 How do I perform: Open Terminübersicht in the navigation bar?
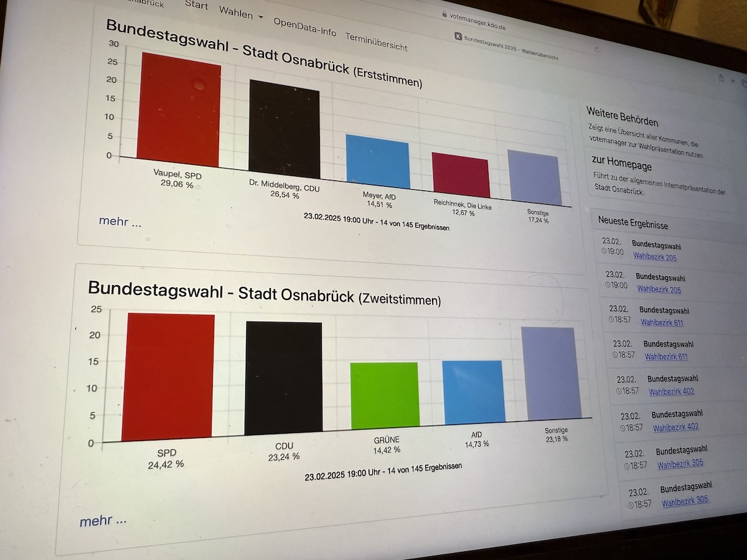(376, 41)
